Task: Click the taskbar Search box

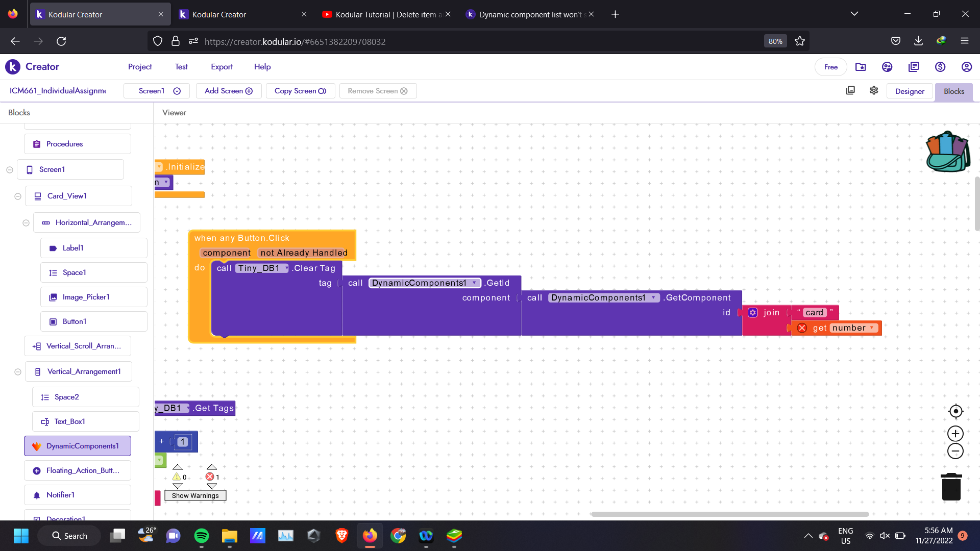Action: (69, 536)
